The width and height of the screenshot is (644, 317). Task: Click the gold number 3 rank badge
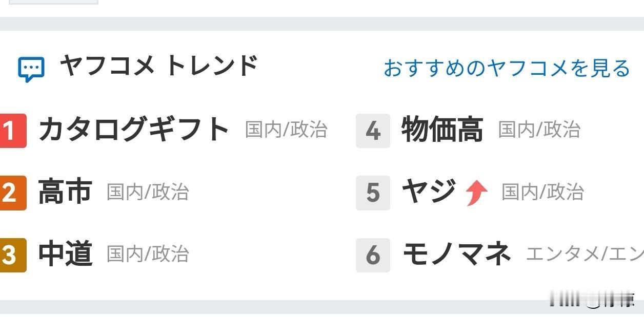point(13,256)
